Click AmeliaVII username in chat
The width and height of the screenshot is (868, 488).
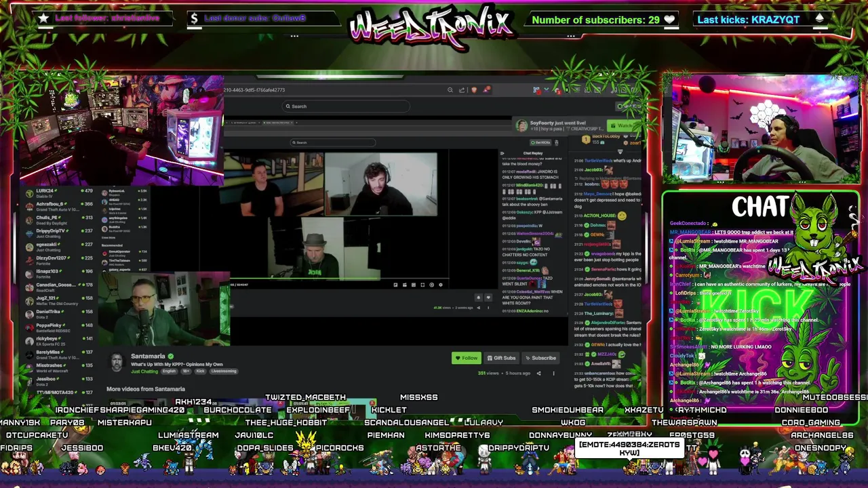(x=600, y=364)
